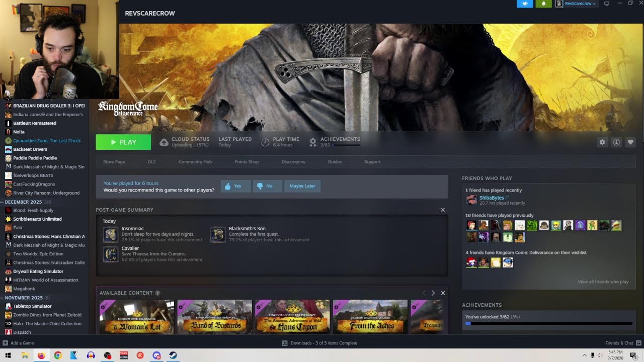
Task: Show game info icon
Action: point(616,142)
